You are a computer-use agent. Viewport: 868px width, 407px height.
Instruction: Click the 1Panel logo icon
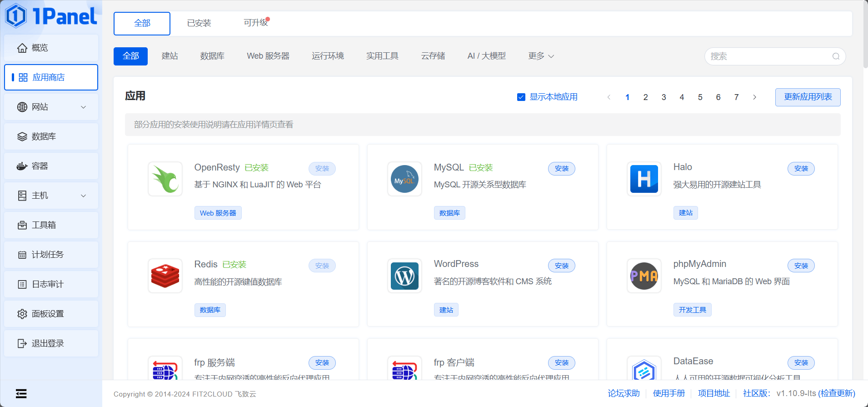(x=16, y=16)
